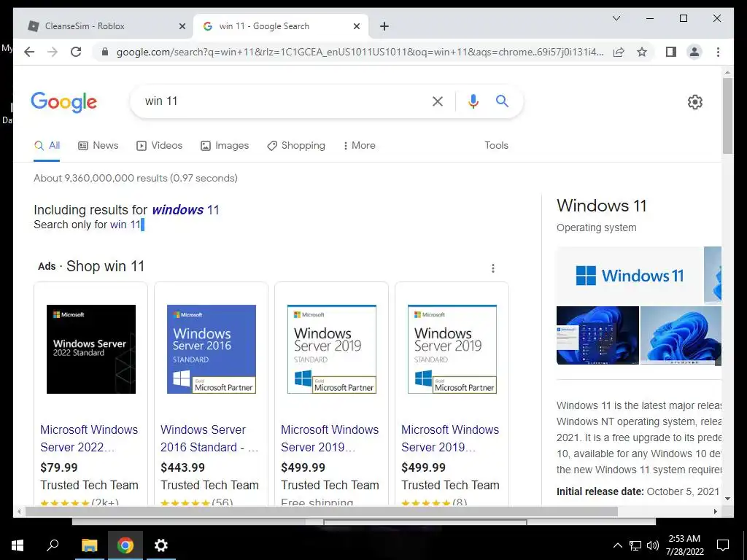Screen dimensions: 747x560
Task: Open the Chrome profile avatar
Action: [694, 52]
